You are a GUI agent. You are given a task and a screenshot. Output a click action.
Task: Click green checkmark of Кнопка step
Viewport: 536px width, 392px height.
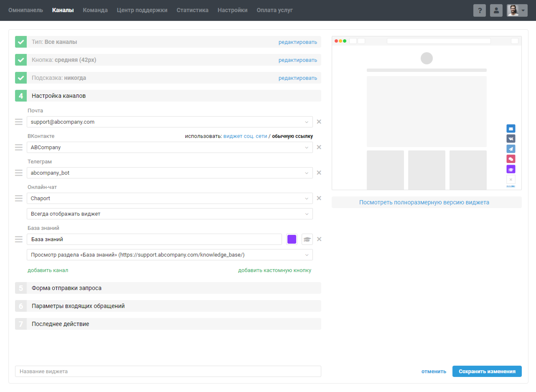21,60
